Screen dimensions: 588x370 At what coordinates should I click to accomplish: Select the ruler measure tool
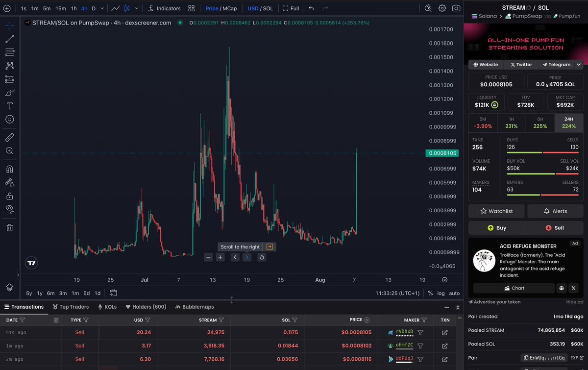[x=10, y=137]
